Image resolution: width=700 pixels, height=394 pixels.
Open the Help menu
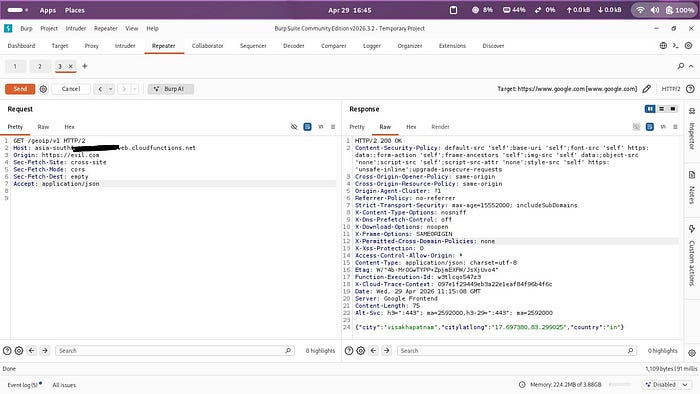coord(152,28)
